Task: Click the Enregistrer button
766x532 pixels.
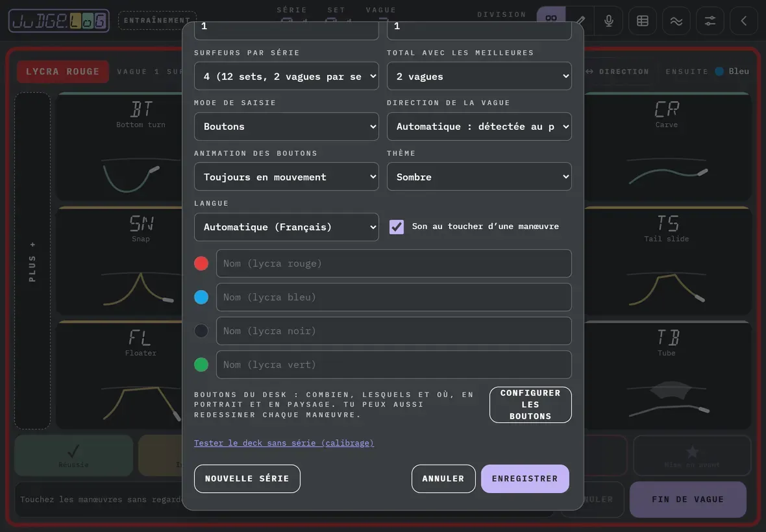Action: [x=525, y=479]
